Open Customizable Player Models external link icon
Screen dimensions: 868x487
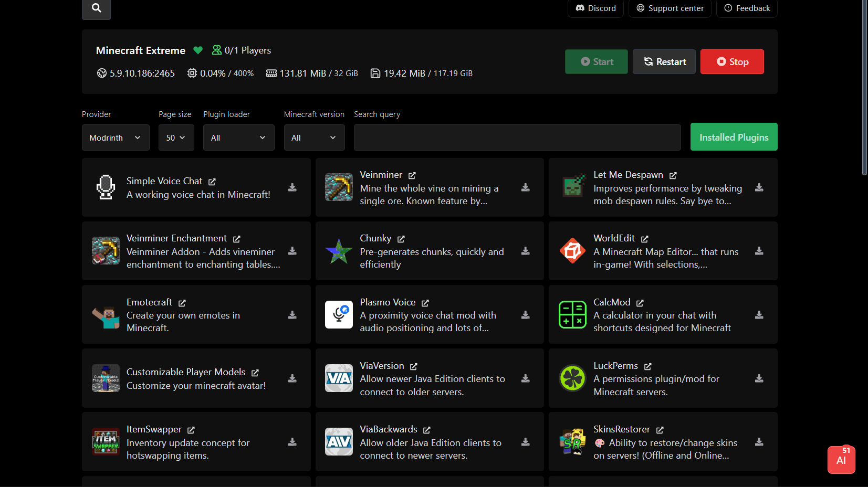pyautogui.click(x=255, y=373)
